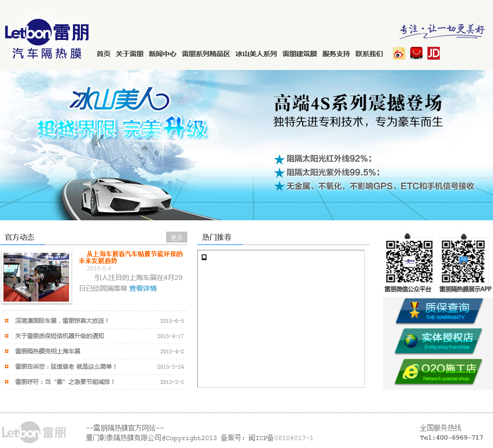This screenshot has width=493, height=448.
Task: Open the JD store icon
Action: click(x=433, y=53)
